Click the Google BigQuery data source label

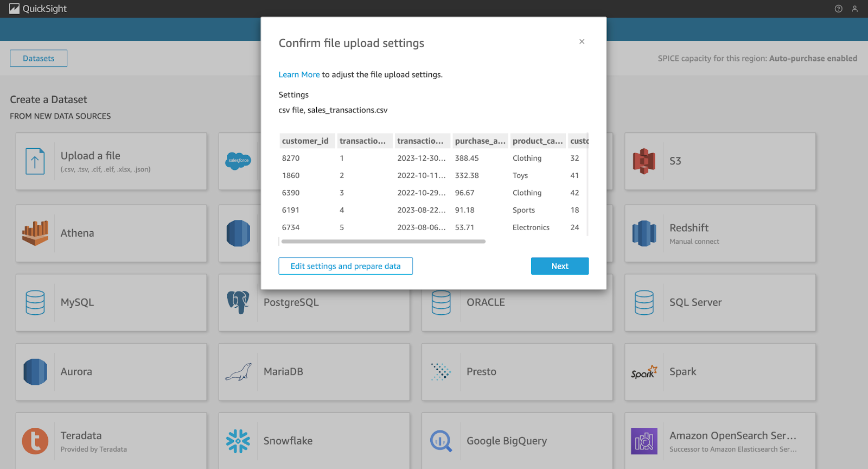pyautogui.click(x=507, y=441)
